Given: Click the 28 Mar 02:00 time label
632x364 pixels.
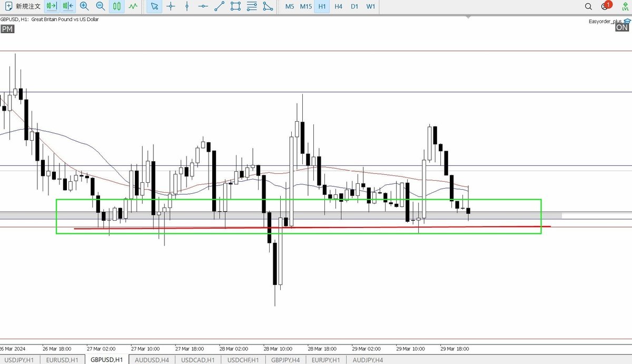Looking at the screenshot, I should point(234,349).
